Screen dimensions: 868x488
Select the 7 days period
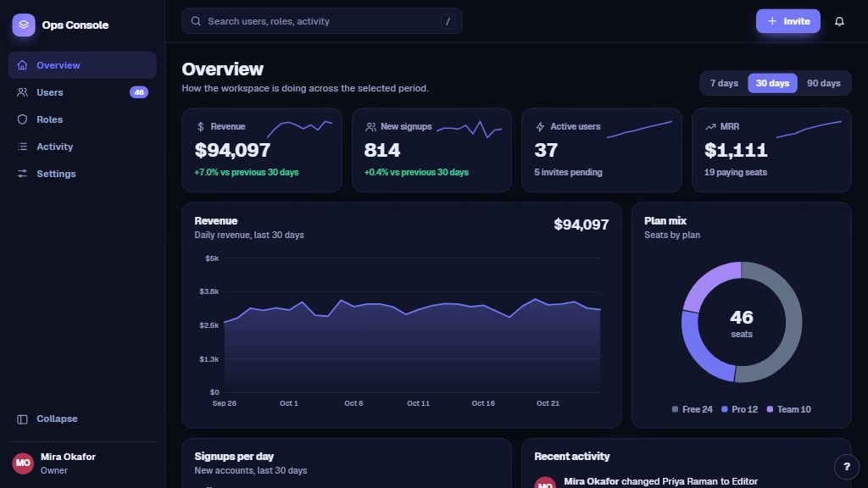pyautogui.click(x=724, y=83)
